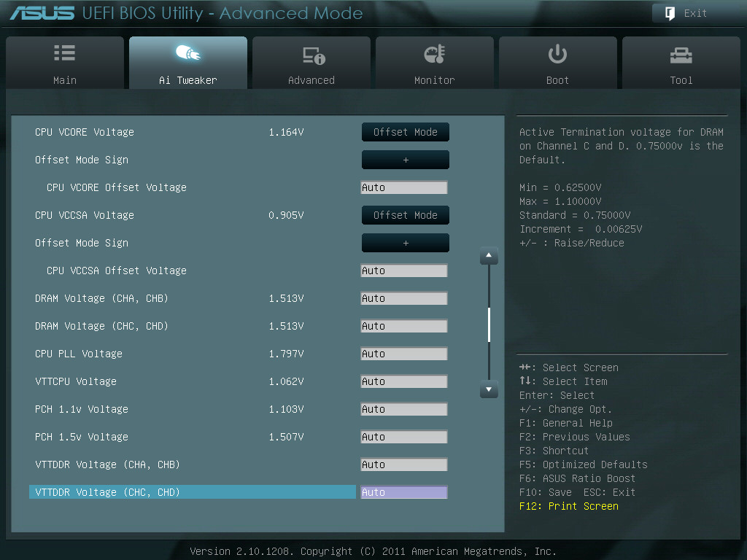Select DRAM Voltage (CHA, CHB) Auto field
Viewport: 747px width, 560px height.
pos(404,298)
